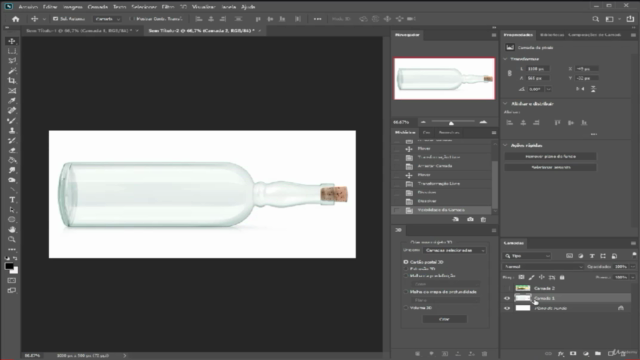Select the Smudge tool
The height and width of the screenshot is (360, 640).
[x=12, y=170]
